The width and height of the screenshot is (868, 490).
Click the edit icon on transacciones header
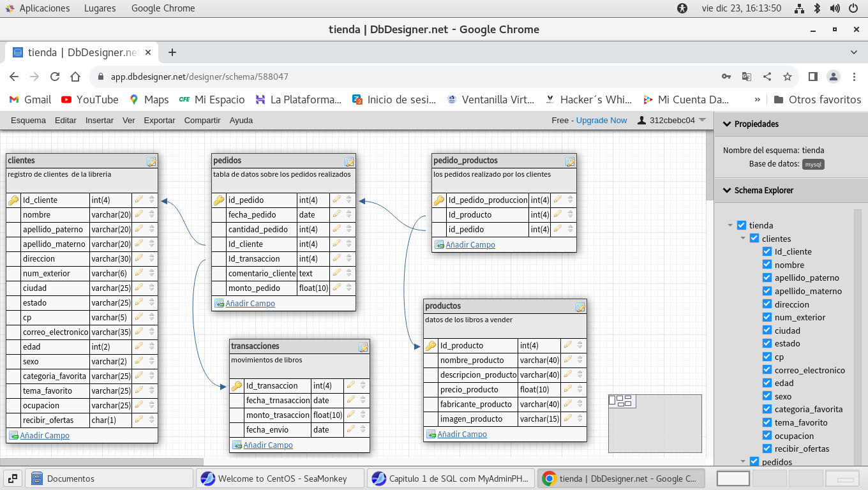click(363, 347)
